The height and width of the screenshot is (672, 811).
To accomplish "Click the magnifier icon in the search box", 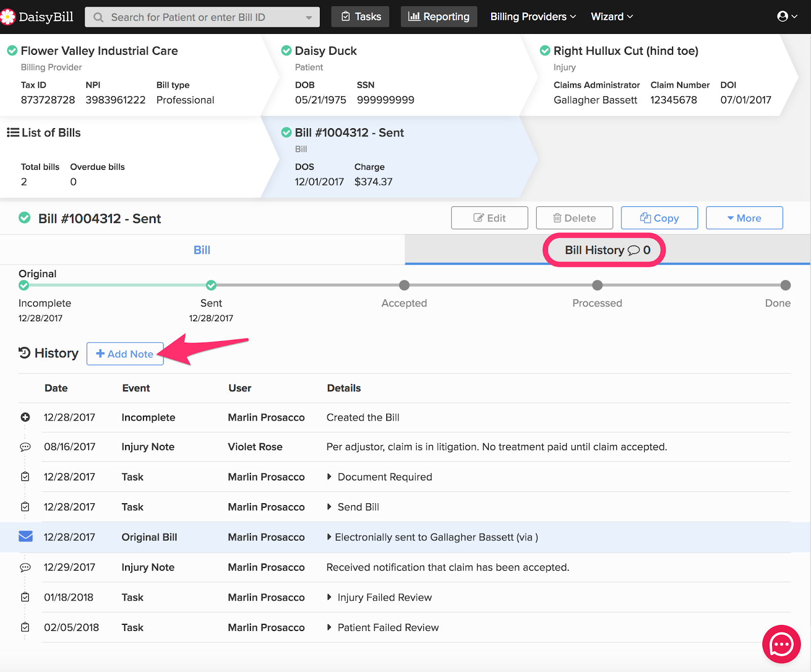I will pyautogui.click(x=99, y=17).
